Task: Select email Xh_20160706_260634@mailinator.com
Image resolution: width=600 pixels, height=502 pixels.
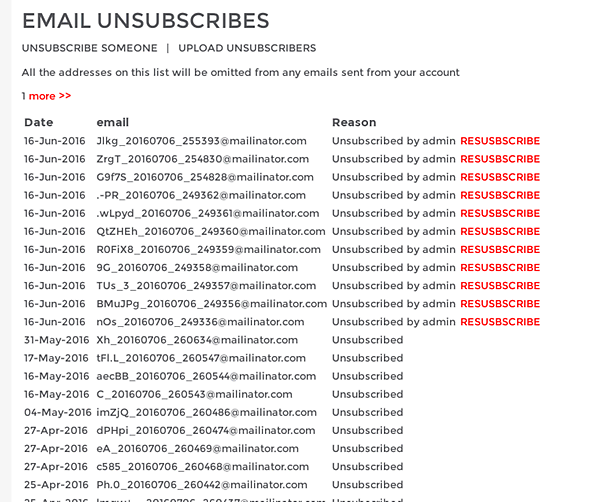Action: 197,340
